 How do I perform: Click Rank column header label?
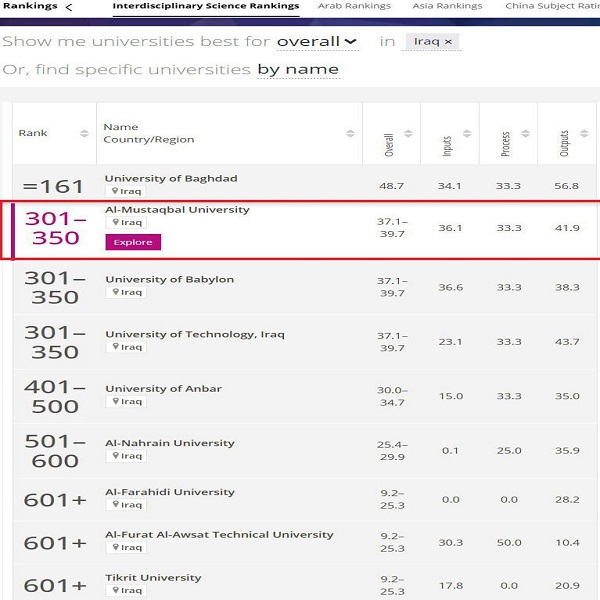[x=33, y=133]
